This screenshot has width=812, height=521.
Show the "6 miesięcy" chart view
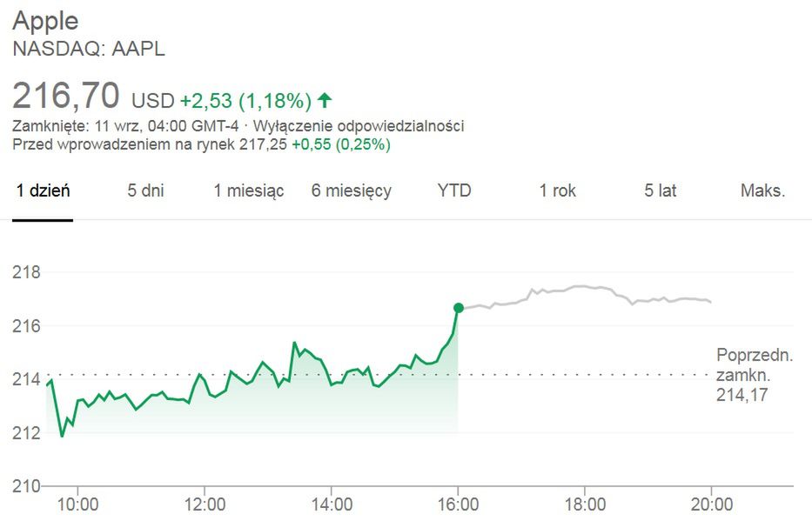point(352,190)
